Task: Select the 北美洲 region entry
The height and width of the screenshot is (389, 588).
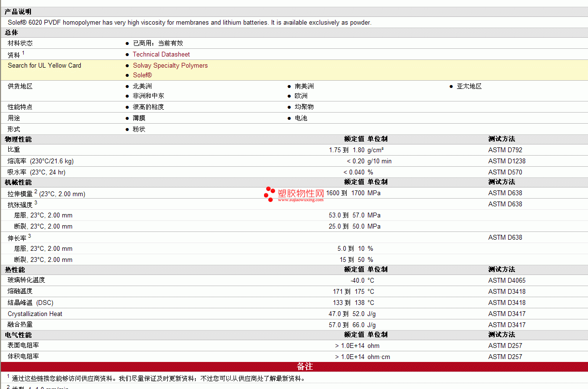Action: 142,86
